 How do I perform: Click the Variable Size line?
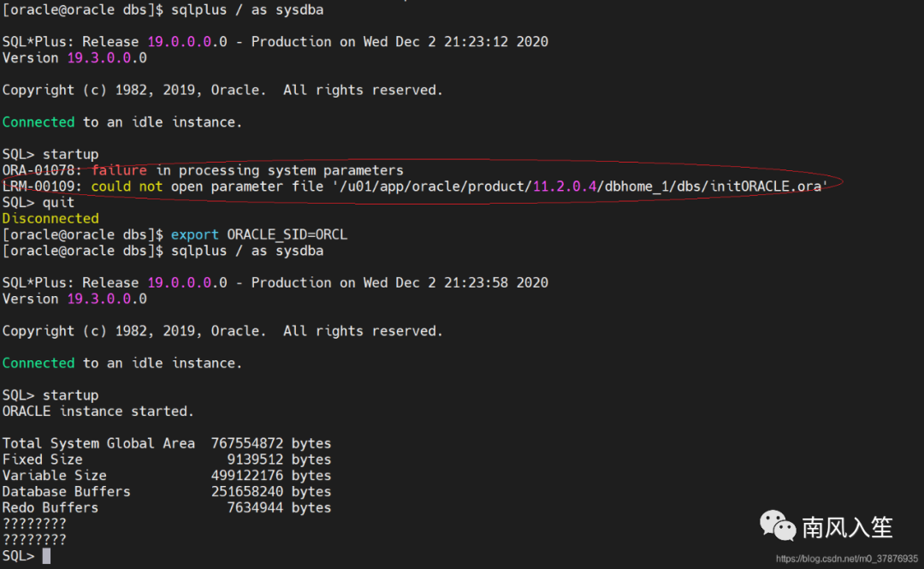pos(167,475)
